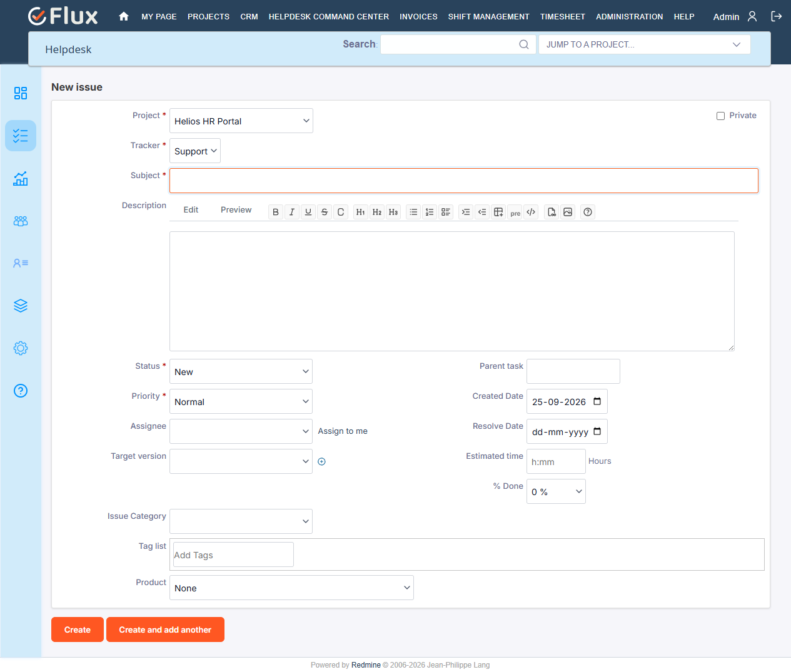Apply underline formatting to description text
The image size is (791, 672).
click(308, 212)
